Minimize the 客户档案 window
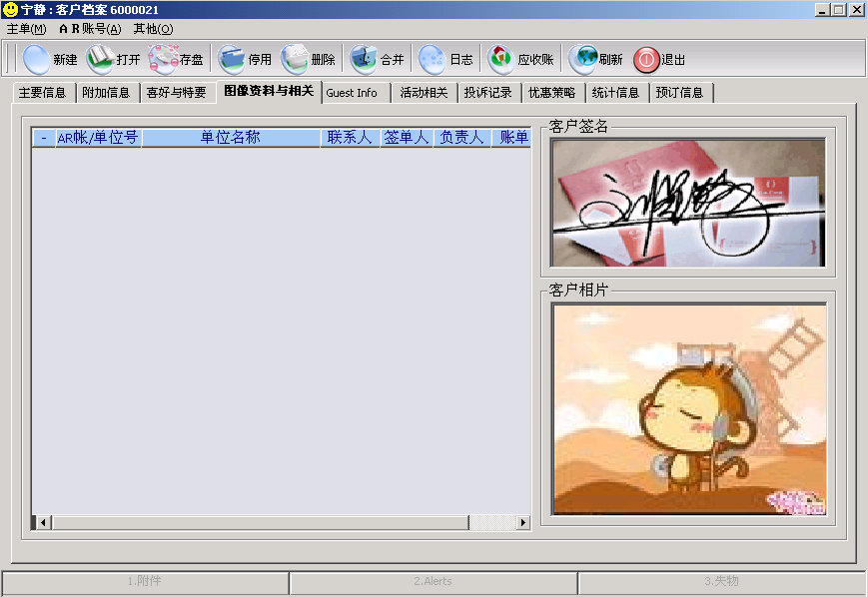Viewport: 868px width, 597px height. pyautogui.click(x=823, y=10)
